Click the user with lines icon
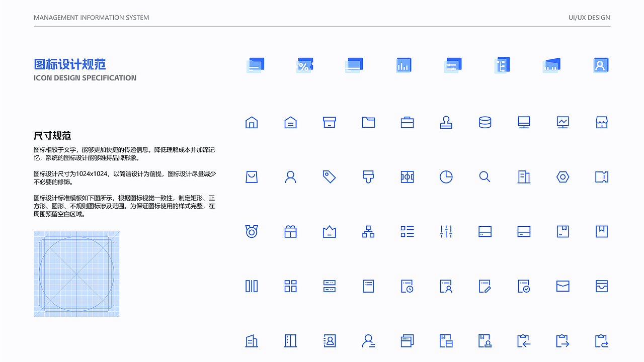The height and width of the screenshot is (362, 644). point(368,341)
